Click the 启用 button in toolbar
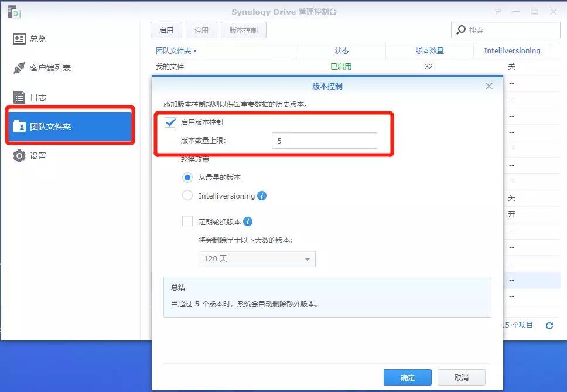The width and height of the screenshot is (567, 392). point(166,30)
